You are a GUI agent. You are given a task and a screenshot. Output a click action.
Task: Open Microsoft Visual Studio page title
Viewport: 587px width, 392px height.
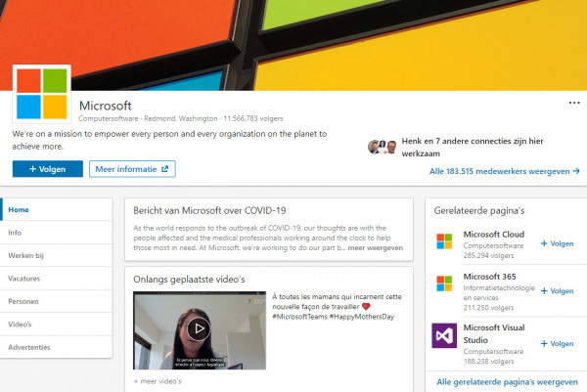pyautogui.click(x=494, y=333)
